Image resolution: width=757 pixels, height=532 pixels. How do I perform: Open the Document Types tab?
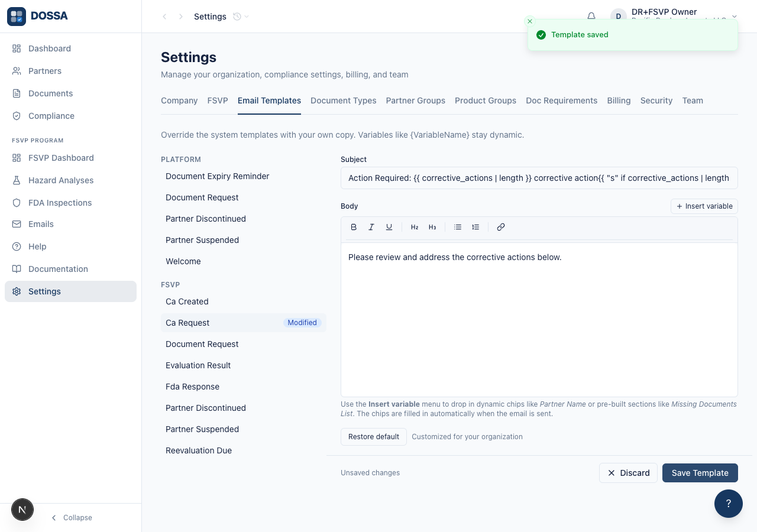(344, 100)
